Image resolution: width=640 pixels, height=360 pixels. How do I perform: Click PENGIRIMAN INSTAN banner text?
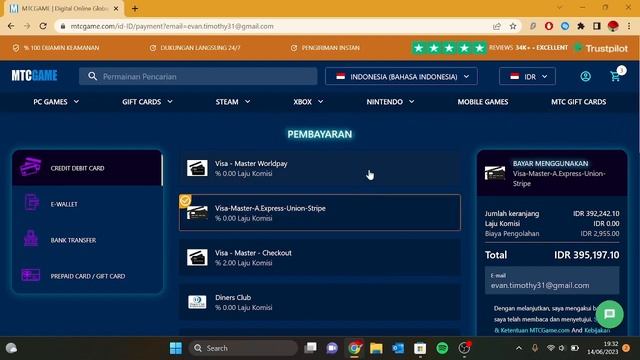click(331, 48)
